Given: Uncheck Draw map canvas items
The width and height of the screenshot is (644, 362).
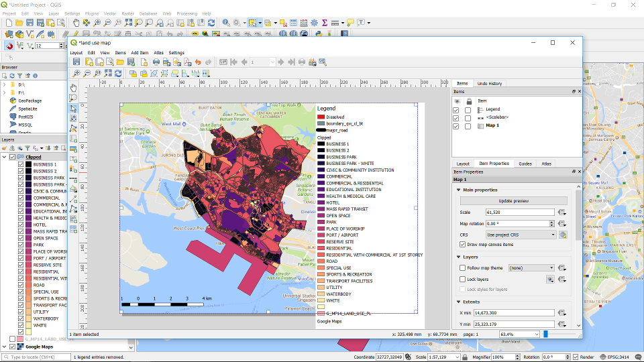Looking at the screenshot, I should (x=463, y=245).
